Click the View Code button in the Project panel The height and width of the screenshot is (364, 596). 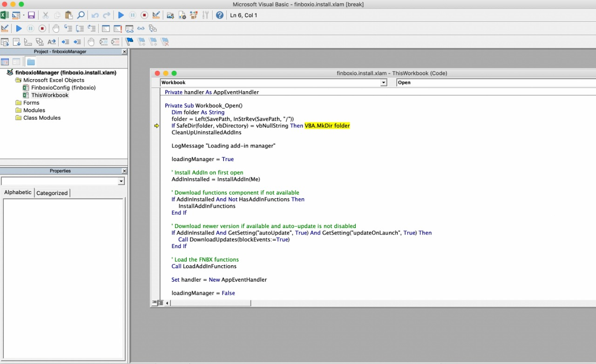pos(5,62)
